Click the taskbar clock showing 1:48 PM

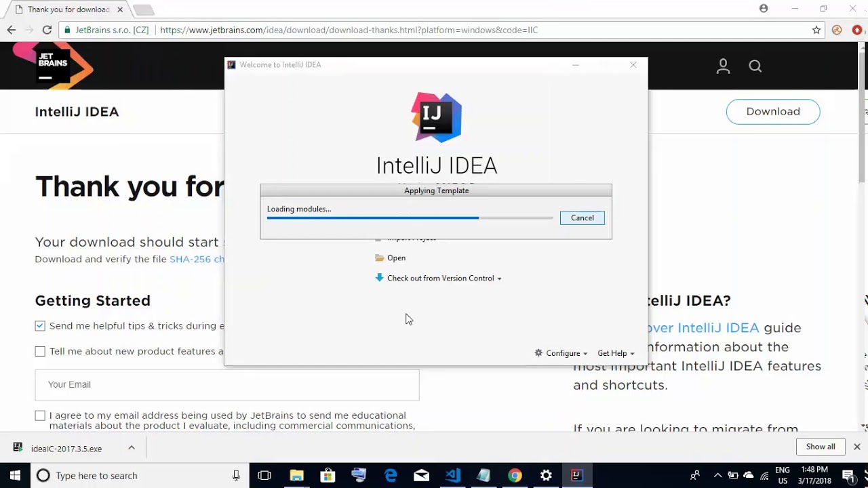[x=814, y=475]
